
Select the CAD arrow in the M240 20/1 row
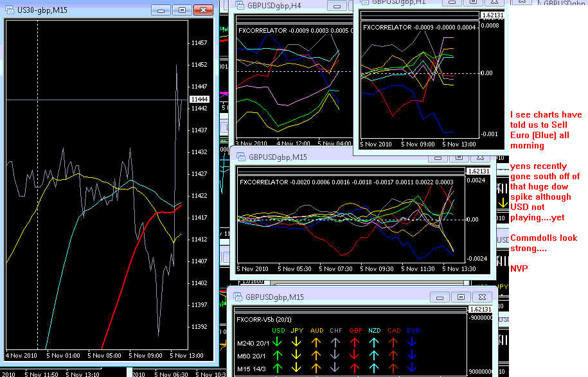[393, 342]
